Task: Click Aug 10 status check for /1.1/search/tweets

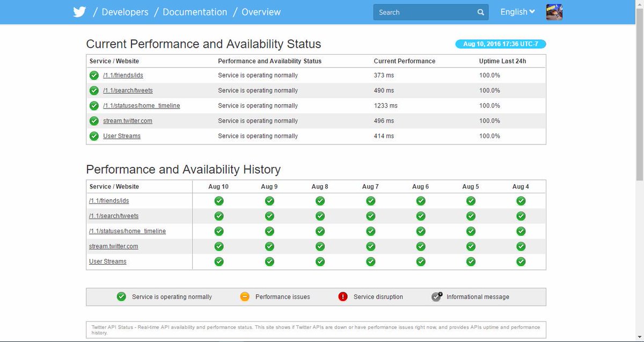Action: click(219, 216)
